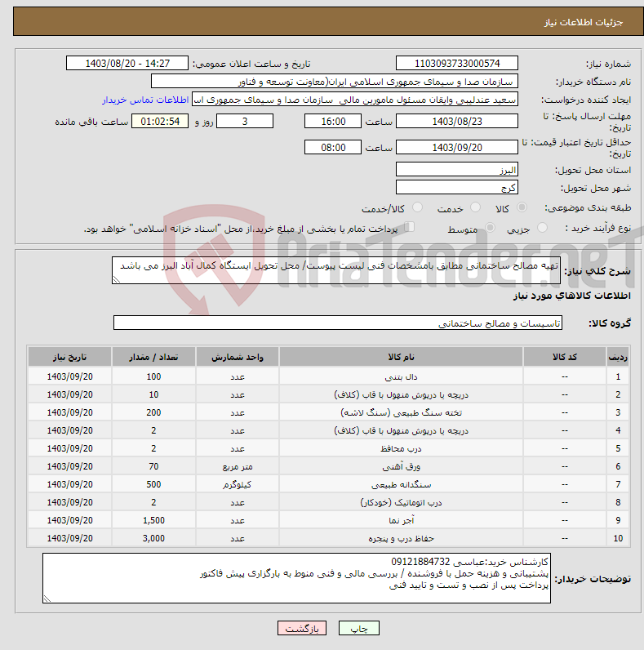Image resolution: width=644 pixels, height=650 pixels.
Task: Click the general description text area
Action: click(x=336, y=270)
